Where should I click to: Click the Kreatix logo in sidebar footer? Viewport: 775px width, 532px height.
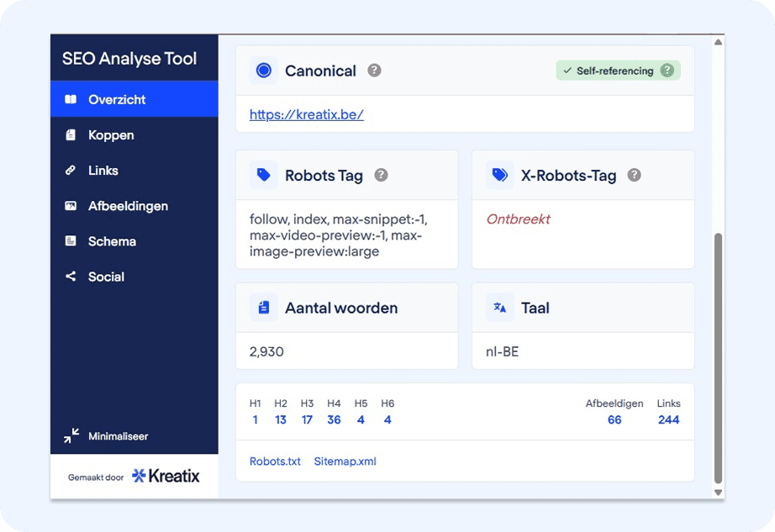[166, 477]
